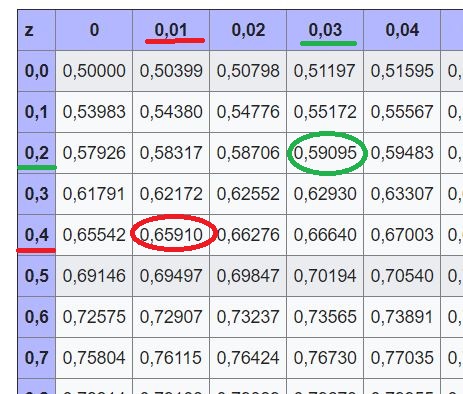463x394 pixels.
Task: Select cell value 0,51197
Action: (325, 71)
